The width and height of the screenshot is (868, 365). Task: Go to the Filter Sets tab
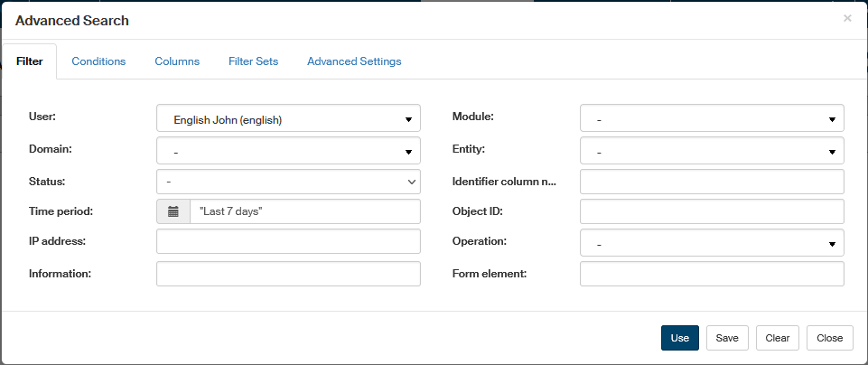point(253,61)
